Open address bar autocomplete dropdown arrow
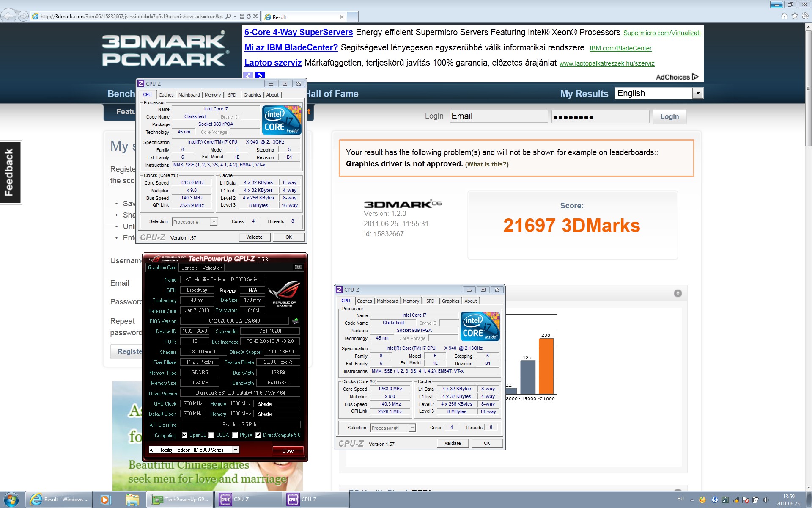 (x=235, y=17)
